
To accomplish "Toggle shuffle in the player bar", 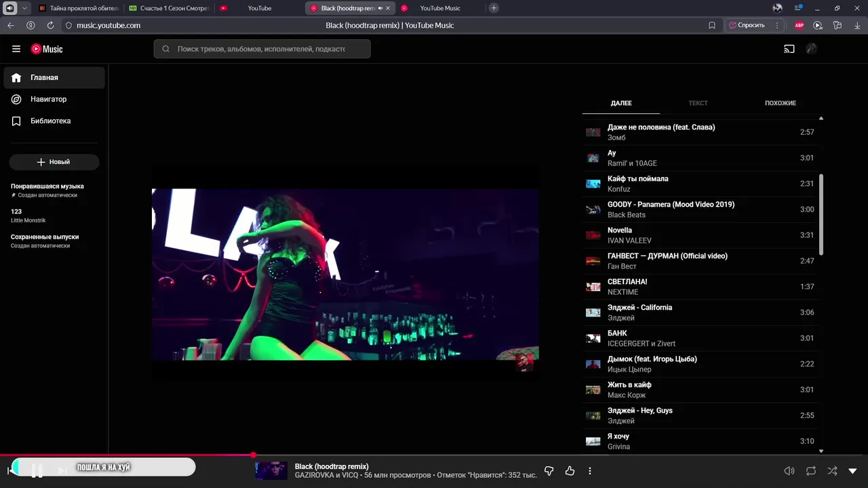I will [x=832, y=470].
